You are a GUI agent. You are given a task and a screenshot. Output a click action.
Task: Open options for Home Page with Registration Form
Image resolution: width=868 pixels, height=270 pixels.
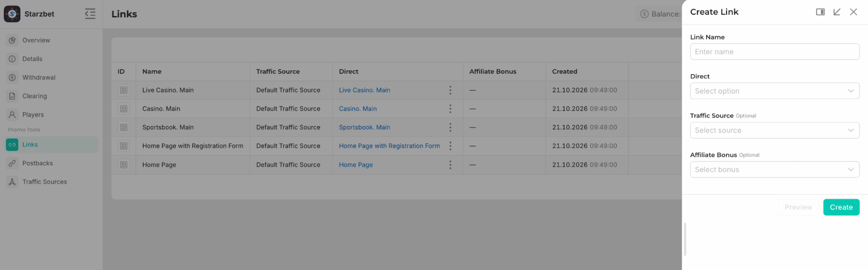tap(450, 146)
